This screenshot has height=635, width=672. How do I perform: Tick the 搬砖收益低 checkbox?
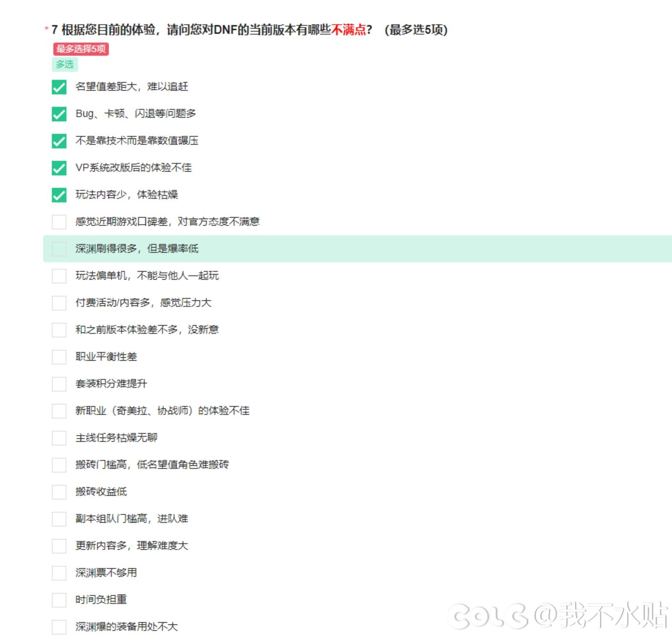[x=59, y=492]
